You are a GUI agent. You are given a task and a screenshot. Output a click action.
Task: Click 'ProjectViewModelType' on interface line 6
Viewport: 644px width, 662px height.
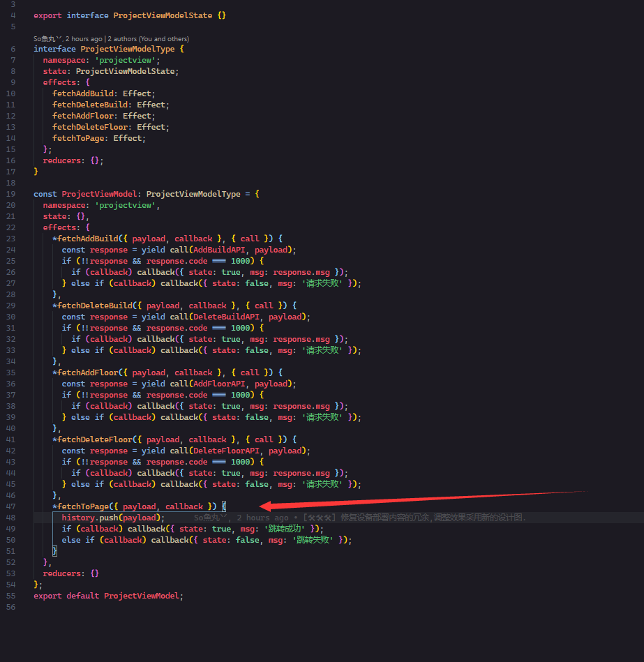pos(128,49)
